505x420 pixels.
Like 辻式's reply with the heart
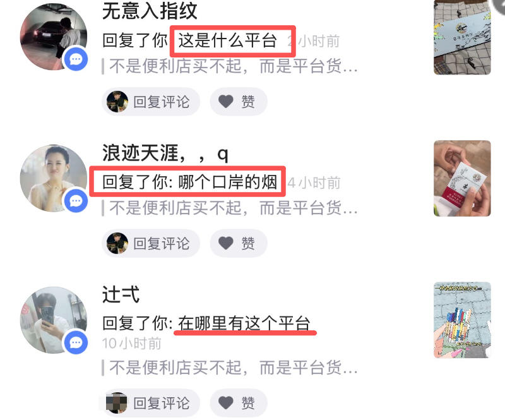239,403
